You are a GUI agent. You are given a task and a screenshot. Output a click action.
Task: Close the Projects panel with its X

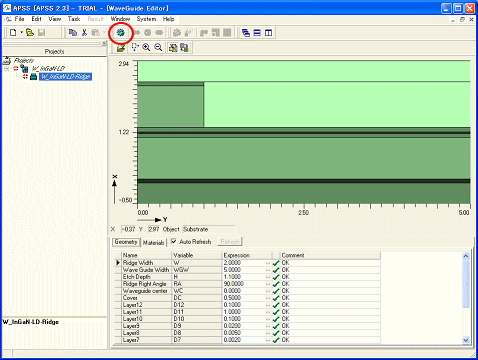pos(104,43)
